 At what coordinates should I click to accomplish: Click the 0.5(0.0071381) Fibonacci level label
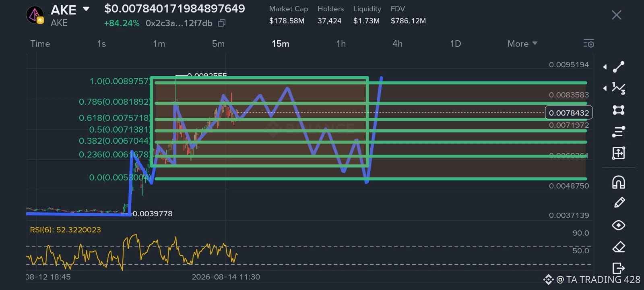[119, 130]
